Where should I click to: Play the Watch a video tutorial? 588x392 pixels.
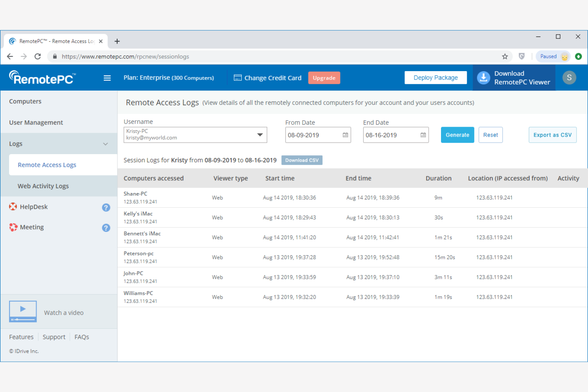23,311
